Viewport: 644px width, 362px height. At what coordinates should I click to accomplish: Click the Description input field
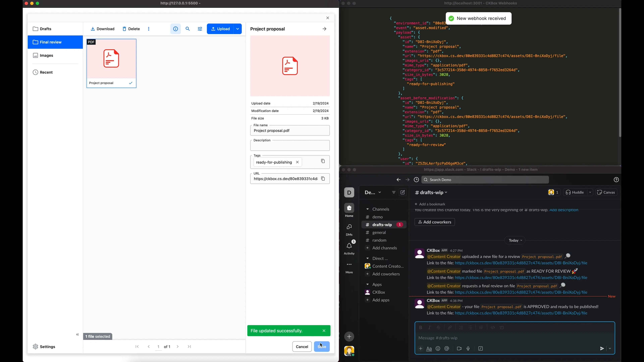290,146
